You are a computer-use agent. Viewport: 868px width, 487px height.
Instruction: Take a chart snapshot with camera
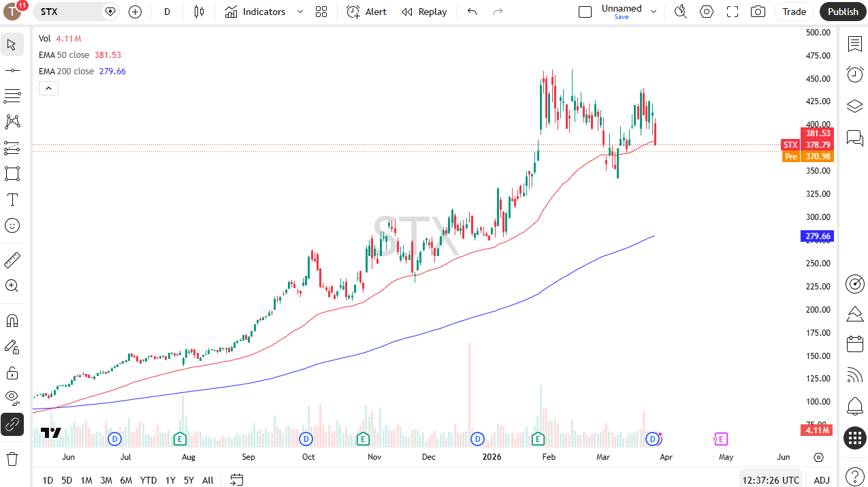[x=758, y=12]
